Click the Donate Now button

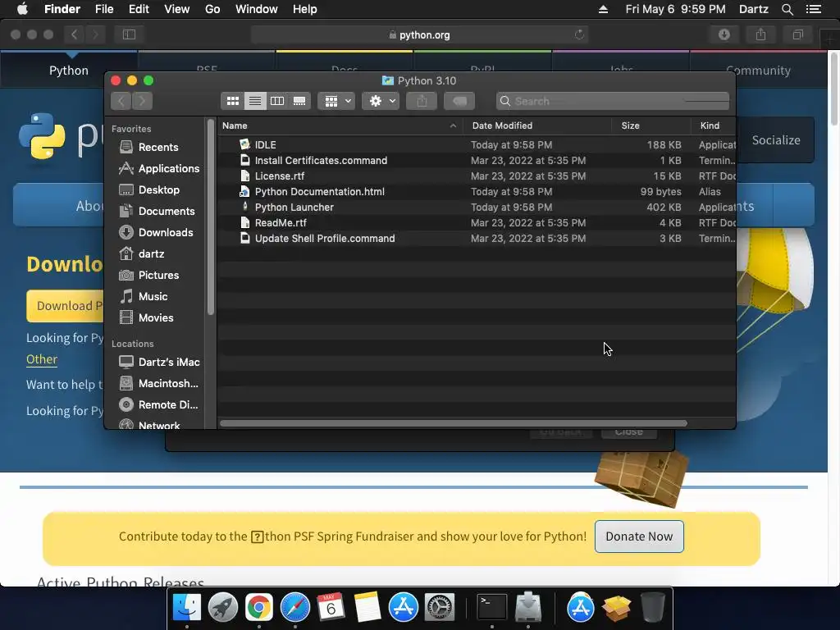click(639, 536)
